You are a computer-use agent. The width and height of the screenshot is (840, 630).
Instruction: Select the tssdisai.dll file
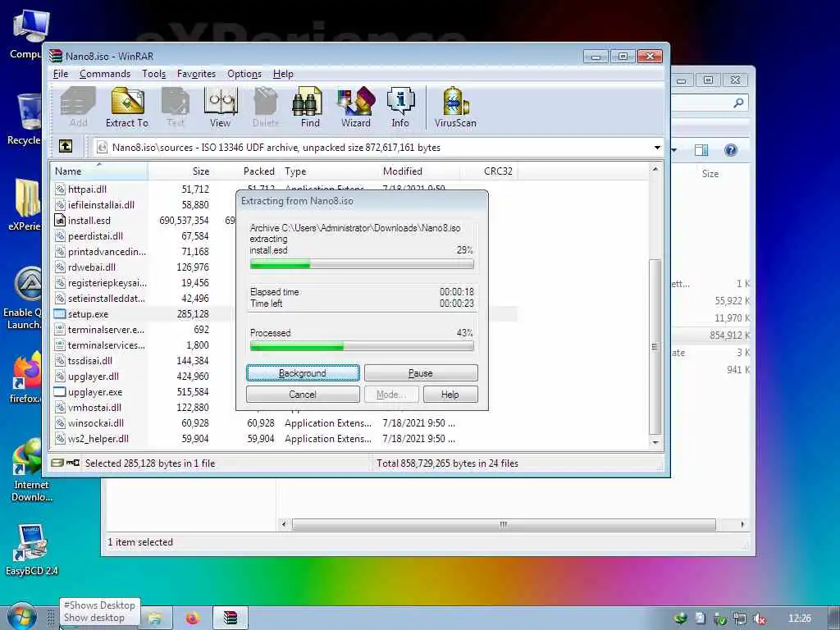(x=90, y=361)
